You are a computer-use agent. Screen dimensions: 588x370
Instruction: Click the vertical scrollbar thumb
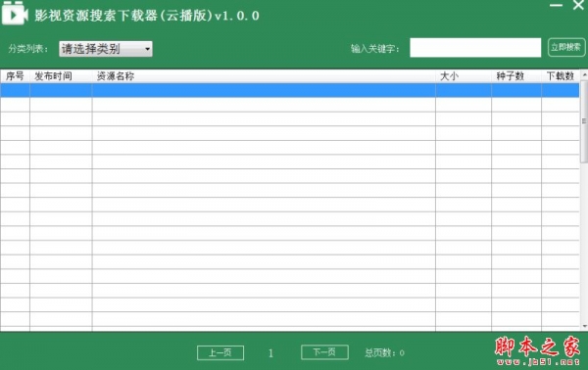(x=584, y=121)
